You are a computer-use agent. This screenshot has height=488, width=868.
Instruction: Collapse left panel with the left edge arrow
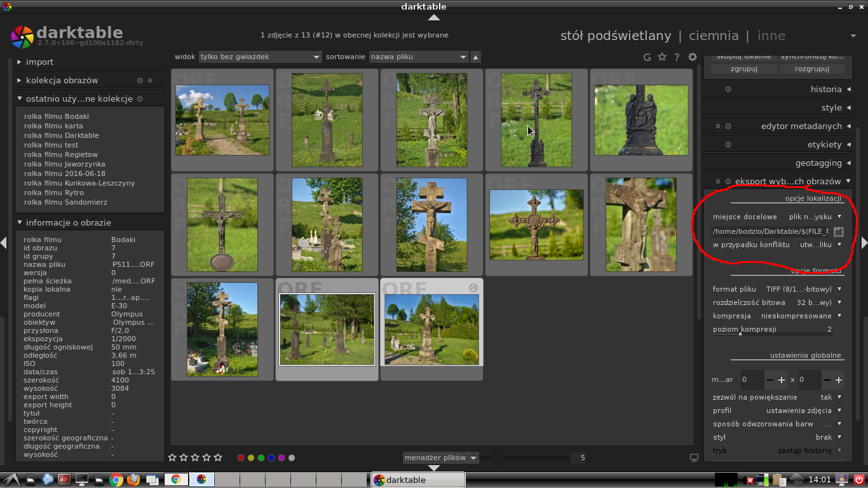click(x=4, y=242)
